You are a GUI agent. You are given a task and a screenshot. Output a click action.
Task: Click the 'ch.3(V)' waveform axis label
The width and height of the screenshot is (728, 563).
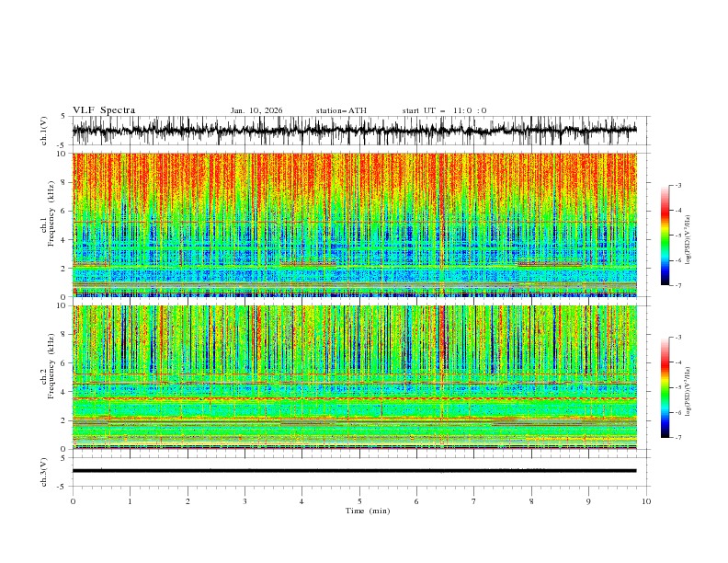pyautogui.click(x=44, y=472)
